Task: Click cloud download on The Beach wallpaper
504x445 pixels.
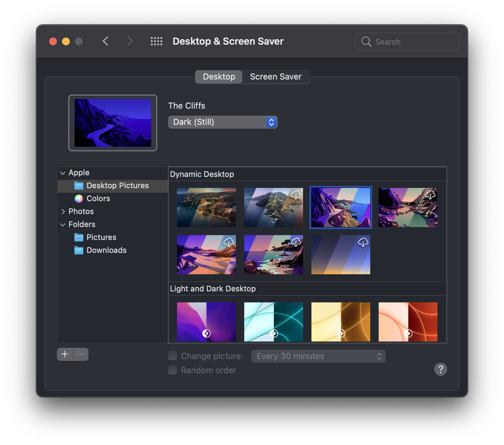Action: (x=296, y=242)
